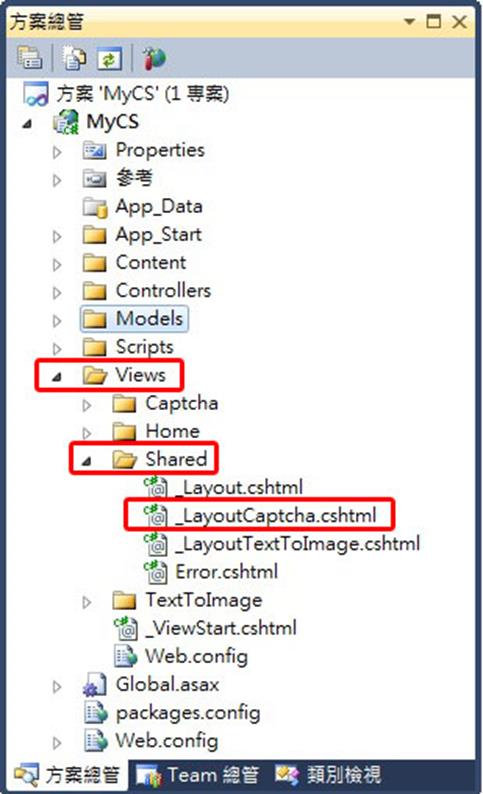Collapse the Views folder
This screenshot has width=483, height=794.
click(x=57, y=376)
